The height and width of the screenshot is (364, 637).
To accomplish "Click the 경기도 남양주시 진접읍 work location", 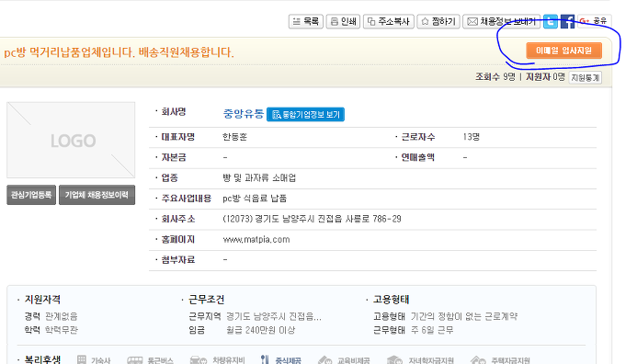I will pyautogui.click(x=273, y=316).
